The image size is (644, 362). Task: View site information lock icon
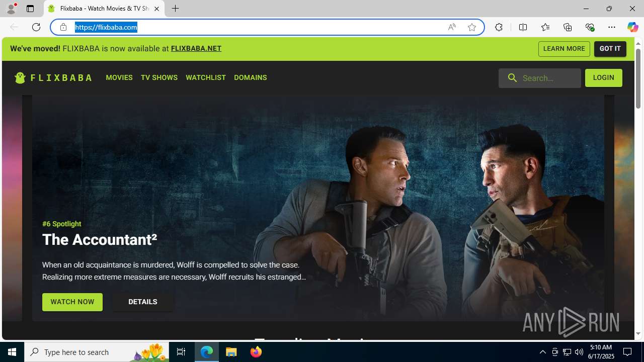pos(63,27)
